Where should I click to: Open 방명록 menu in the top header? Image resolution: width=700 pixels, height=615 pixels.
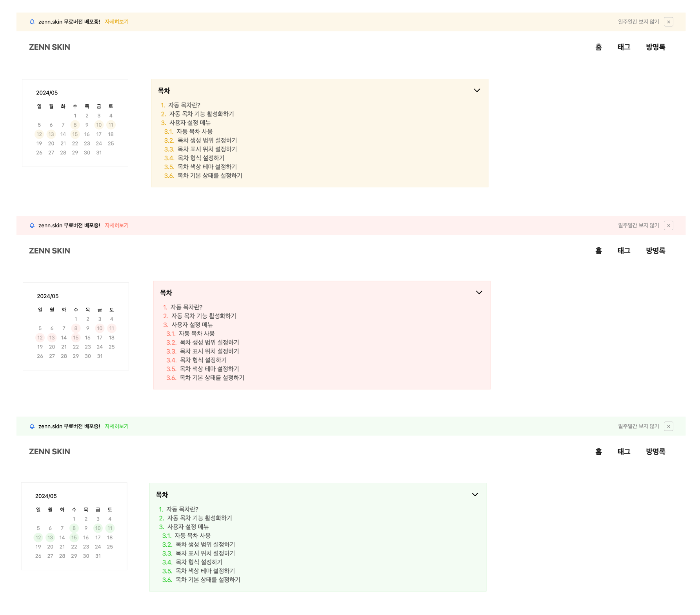pos(656,47)
